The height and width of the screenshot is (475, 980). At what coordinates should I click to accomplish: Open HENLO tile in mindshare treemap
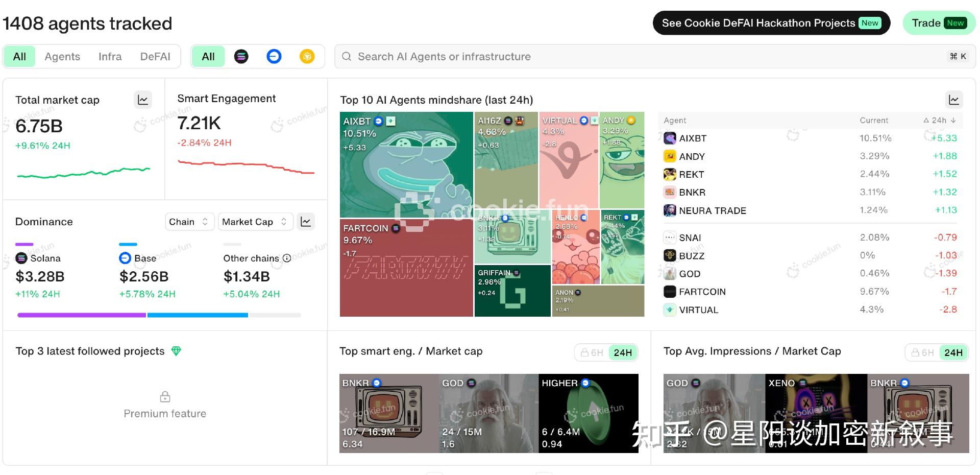(576, 247)
